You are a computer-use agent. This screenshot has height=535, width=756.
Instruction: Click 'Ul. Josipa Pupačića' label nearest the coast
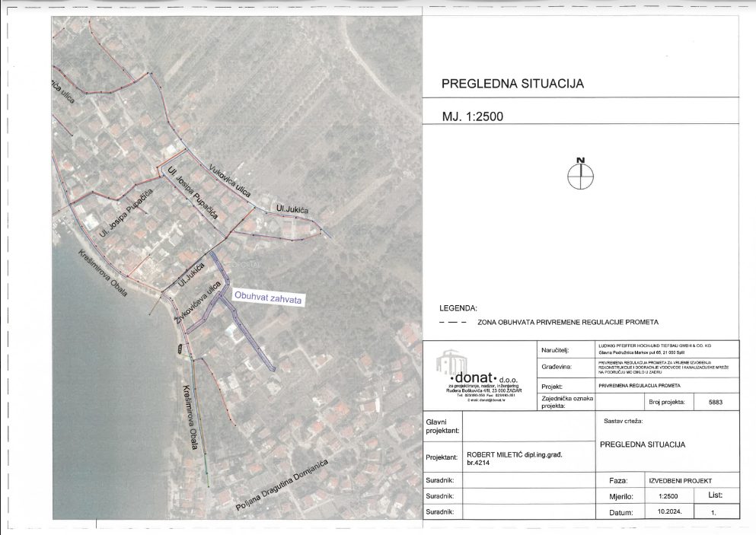click(126, 212)
